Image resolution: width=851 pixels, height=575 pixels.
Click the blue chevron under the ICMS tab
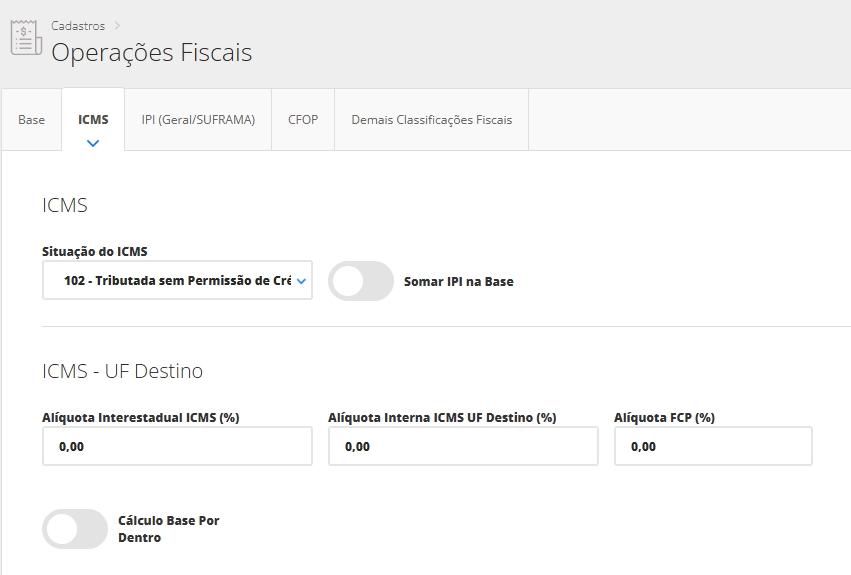click(93, 143)
